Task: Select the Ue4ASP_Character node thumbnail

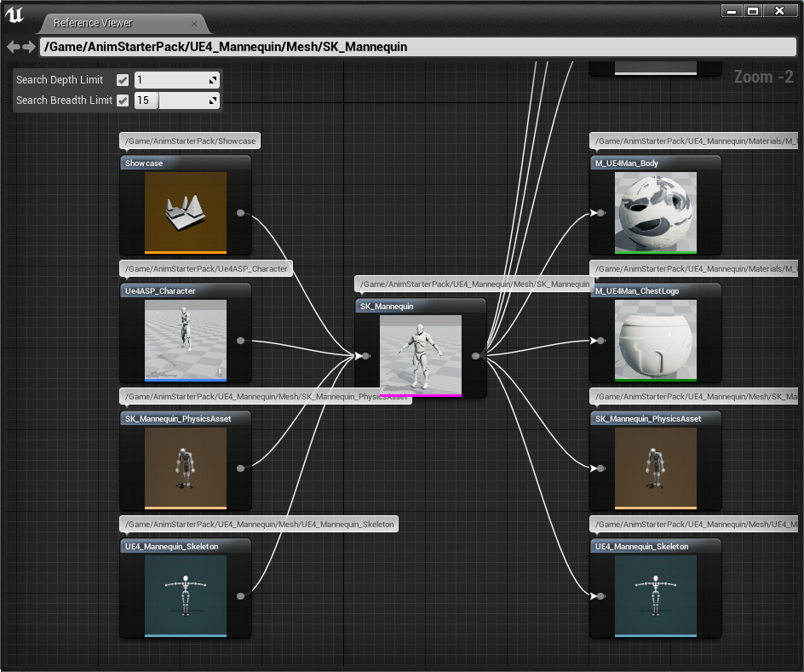Action: click(186, 341)
